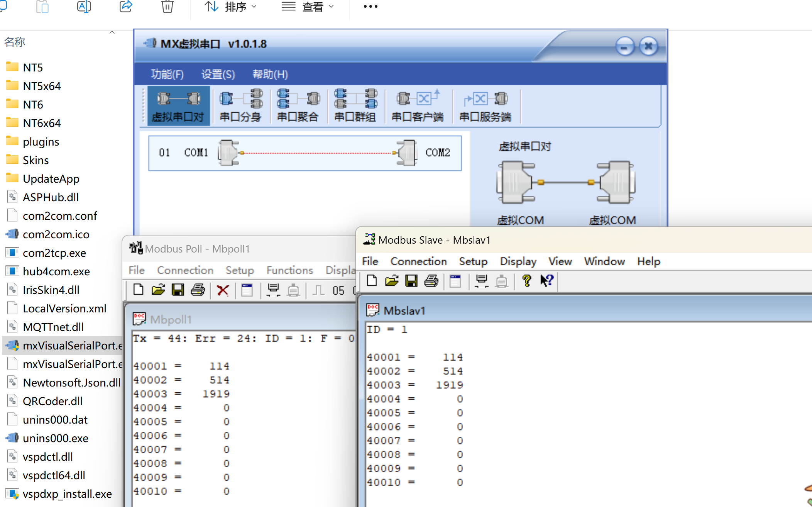Click the 串口客户端 serial client icon

point(418,106)
